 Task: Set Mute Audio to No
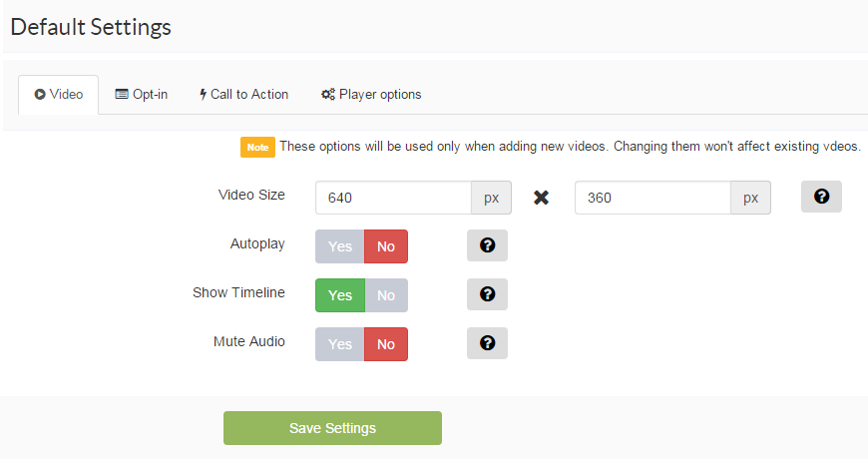(386, 344)
